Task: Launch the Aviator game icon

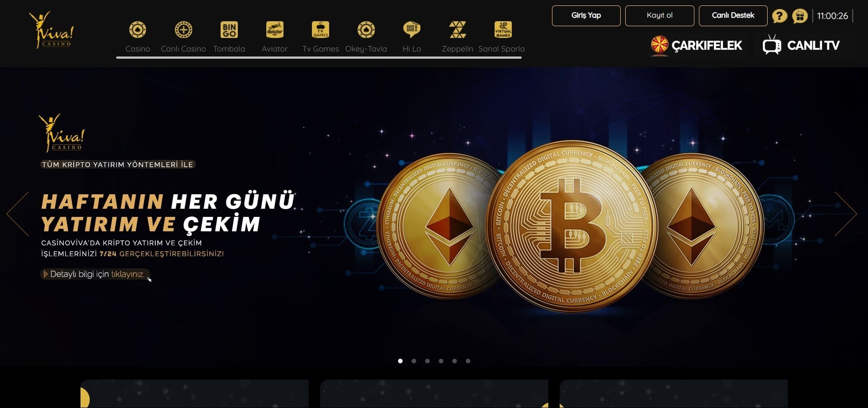Action: tap(275, 30)
